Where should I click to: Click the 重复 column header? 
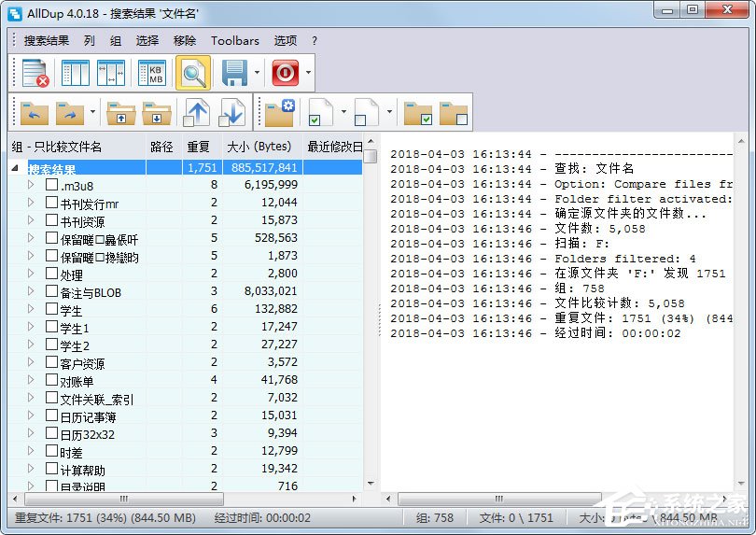coord(199,147)
